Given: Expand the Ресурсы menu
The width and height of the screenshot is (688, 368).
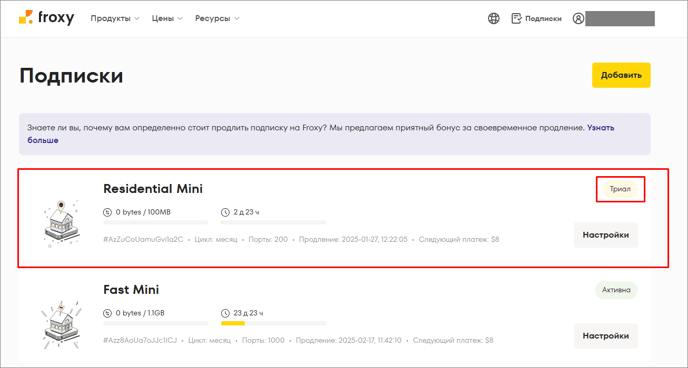Looking at the screenshot, I should click(217, 18).
